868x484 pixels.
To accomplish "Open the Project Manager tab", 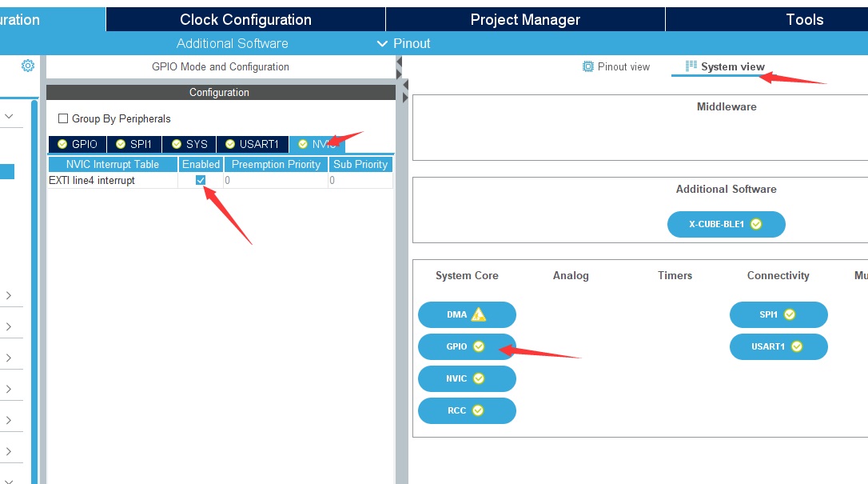I will point(525,19).
